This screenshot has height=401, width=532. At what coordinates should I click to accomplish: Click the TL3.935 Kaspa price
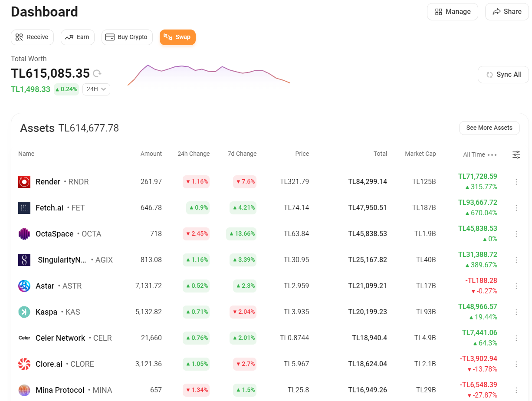point(296,312)
